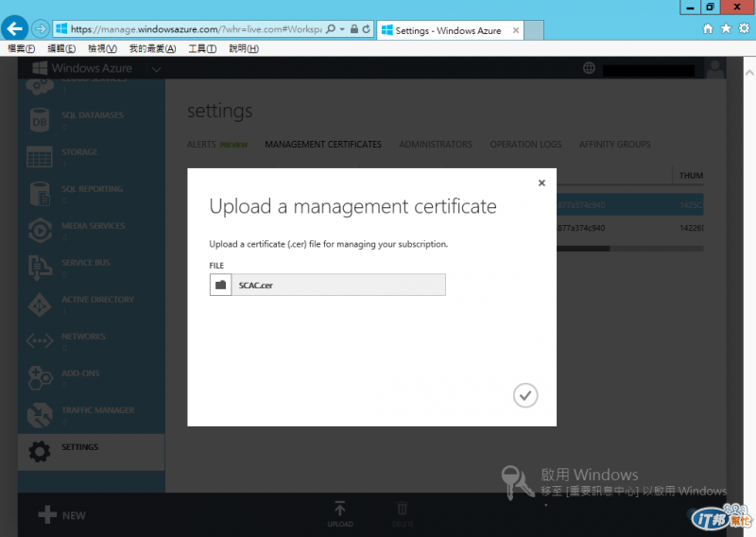Browse for file with folder icon

click(x=220, y=285)
